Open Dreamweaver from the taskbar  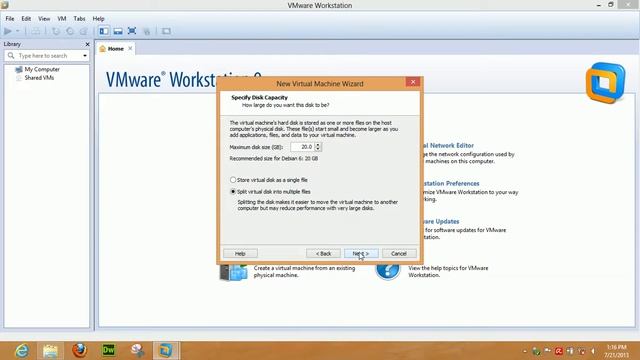coord(109,350)
